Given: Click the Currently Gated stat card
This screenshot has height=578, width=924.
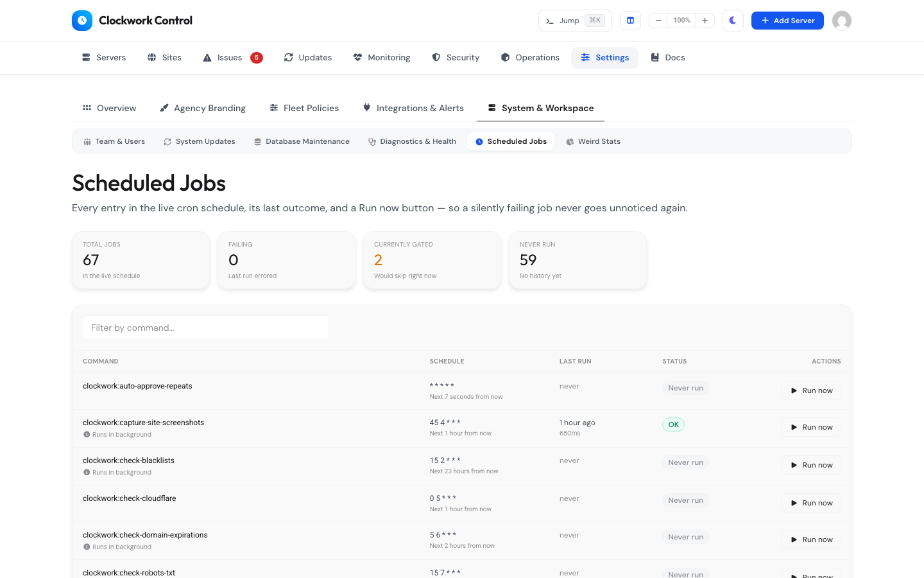Looking at the screenshot, I should click(432, 260).
